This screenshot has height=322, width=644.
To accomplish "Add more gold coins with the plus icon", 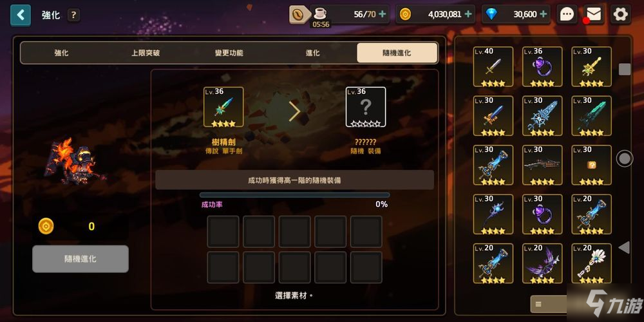I will (468, 14).
